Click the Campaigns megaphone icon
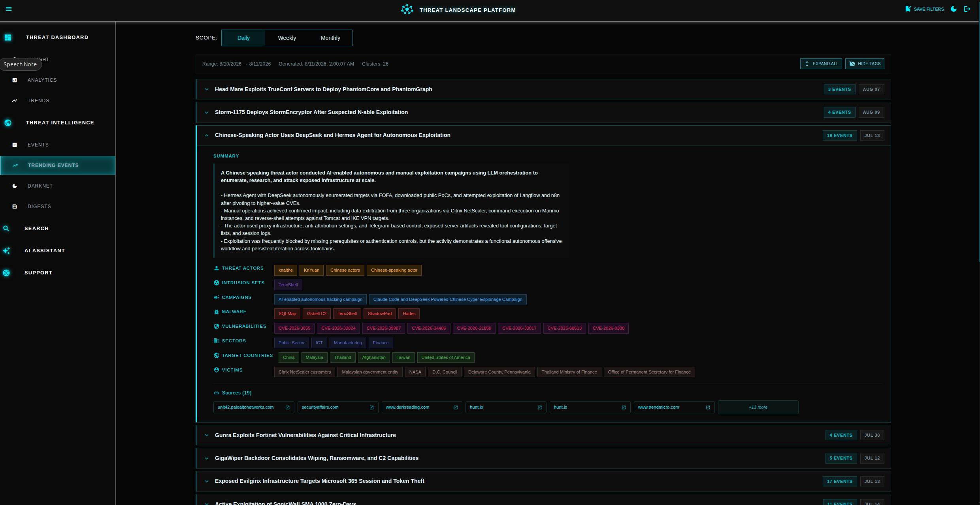 click(x=217, y=297)
